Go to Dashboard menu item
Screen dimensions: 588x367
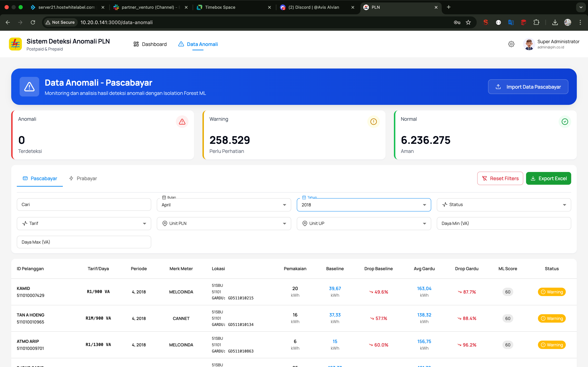point(150,44)
